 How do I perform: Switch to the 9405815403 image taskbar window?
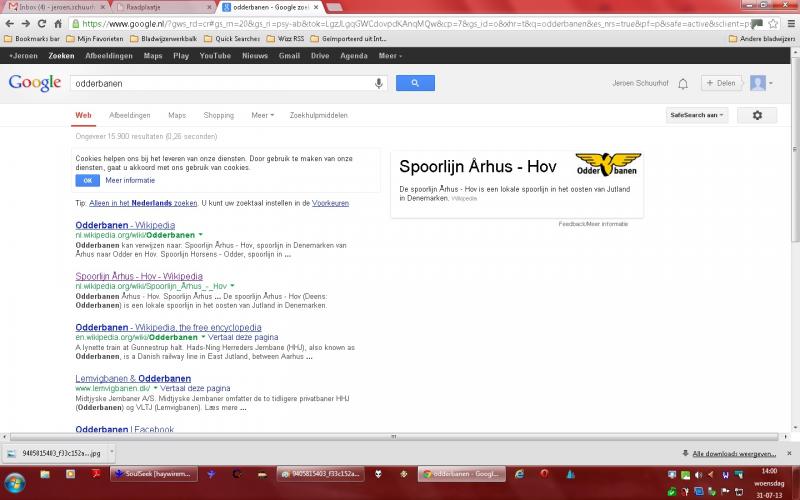(321, 474)
